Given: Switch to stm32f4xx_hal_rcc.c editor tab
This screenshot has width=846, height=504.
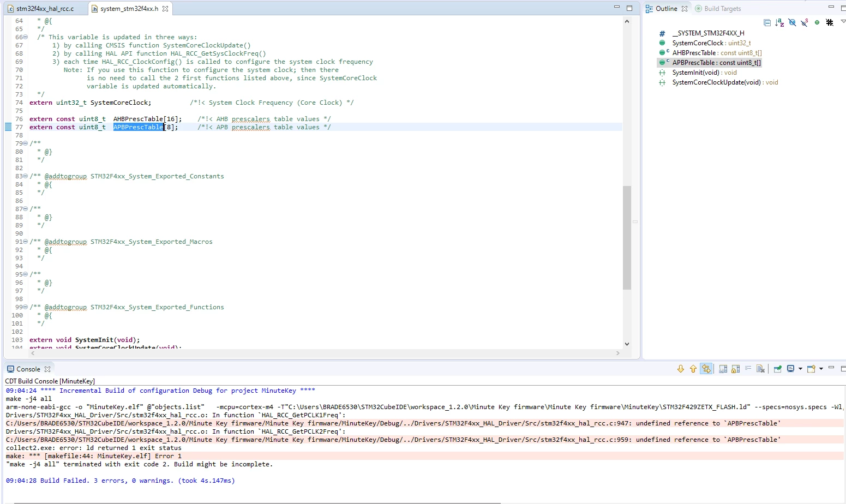Looking at the screenshot, I should [x=41, y=9].
